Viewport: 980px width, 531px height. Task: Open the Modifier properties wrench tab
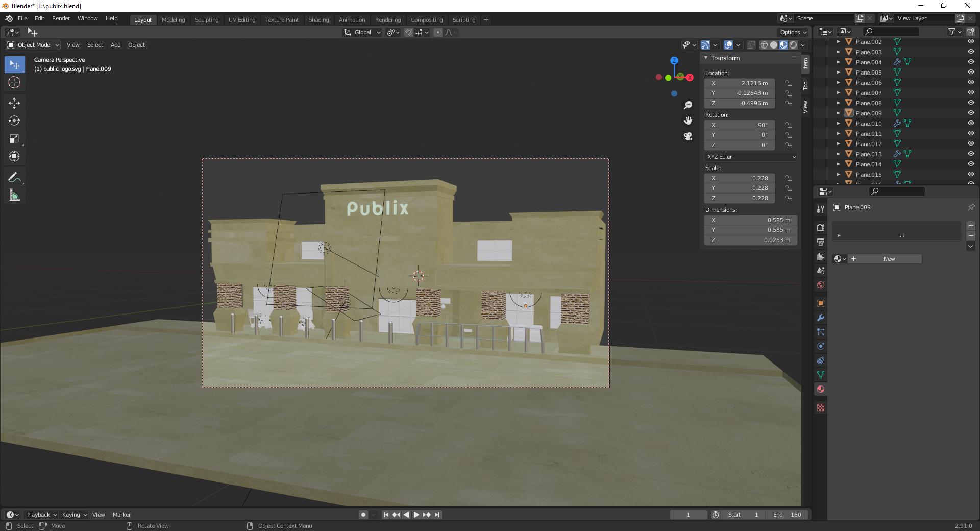coord(820,318)
